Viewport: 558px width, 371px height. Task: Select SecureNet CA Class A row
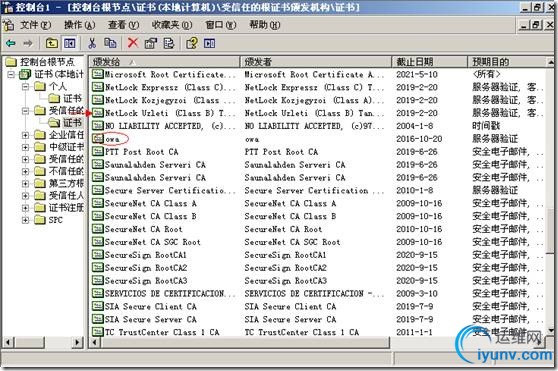coord(317,203)
